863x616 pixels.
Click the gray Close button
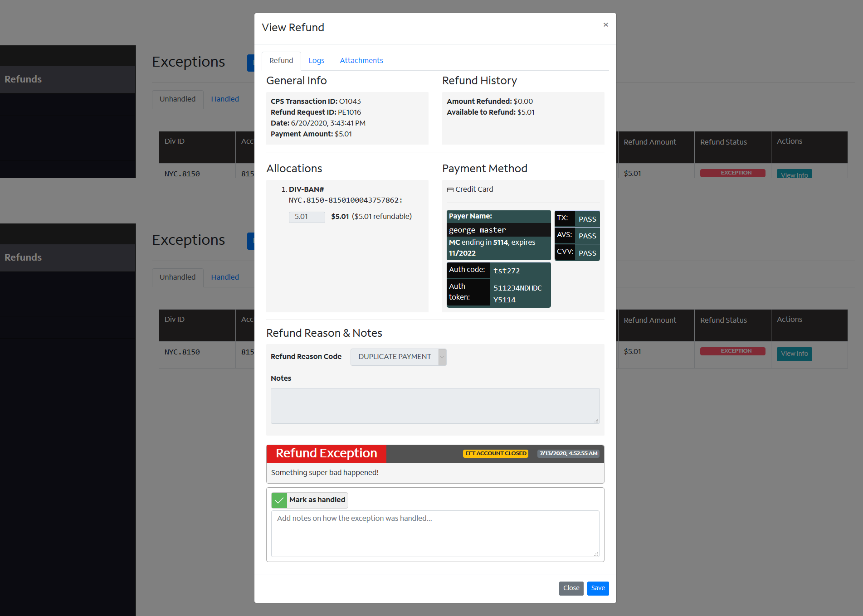coord(571,588)
